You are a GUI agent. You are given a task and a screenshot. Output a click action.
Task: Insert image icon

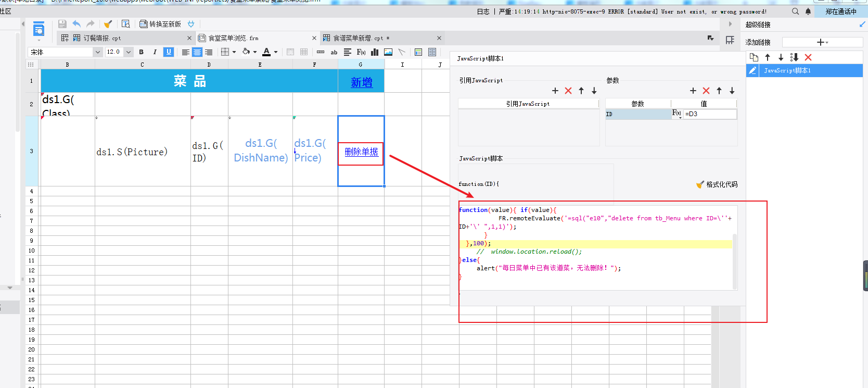click(388, 52)
